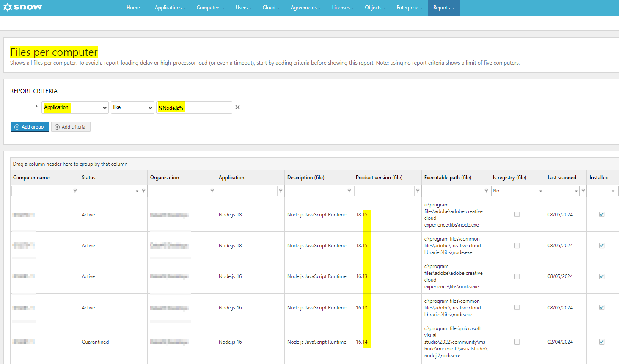Focus the Product version filter text box

384,191
